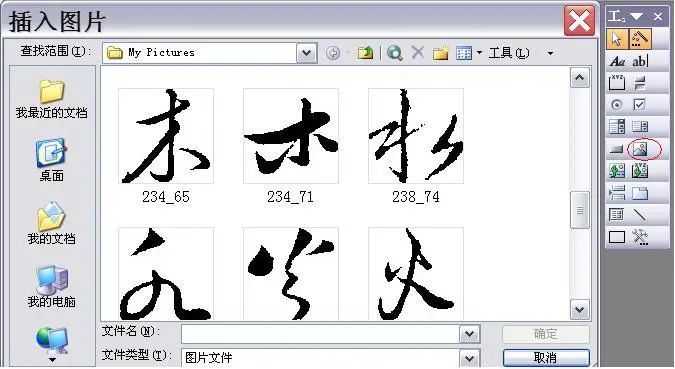Open the Views icon dropdown arrow

(480, 53)
